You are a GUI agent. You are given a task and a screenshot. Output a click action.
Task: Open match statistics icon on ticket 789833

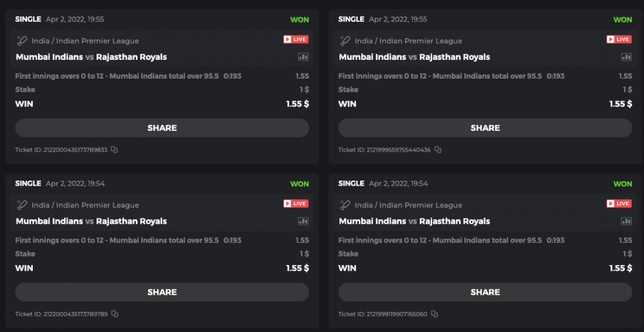pos(303,57)
